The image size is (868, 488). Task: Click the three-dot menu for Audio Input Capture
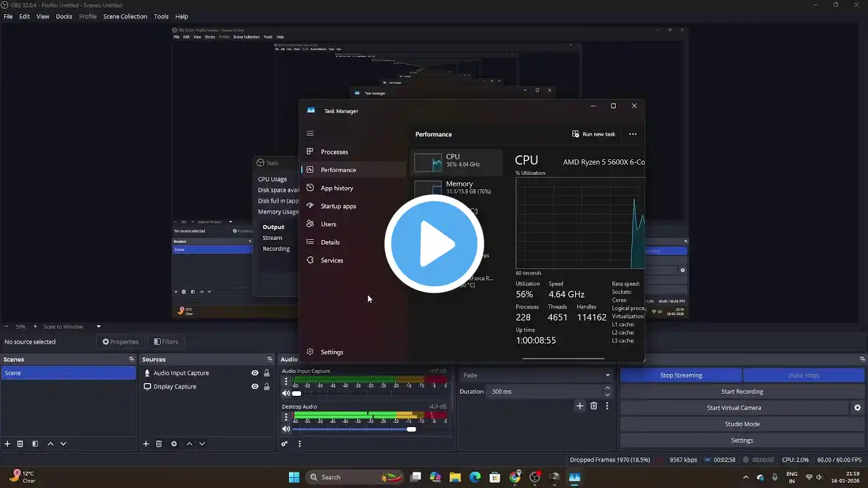pyautogui.click(x=286, y=382)
